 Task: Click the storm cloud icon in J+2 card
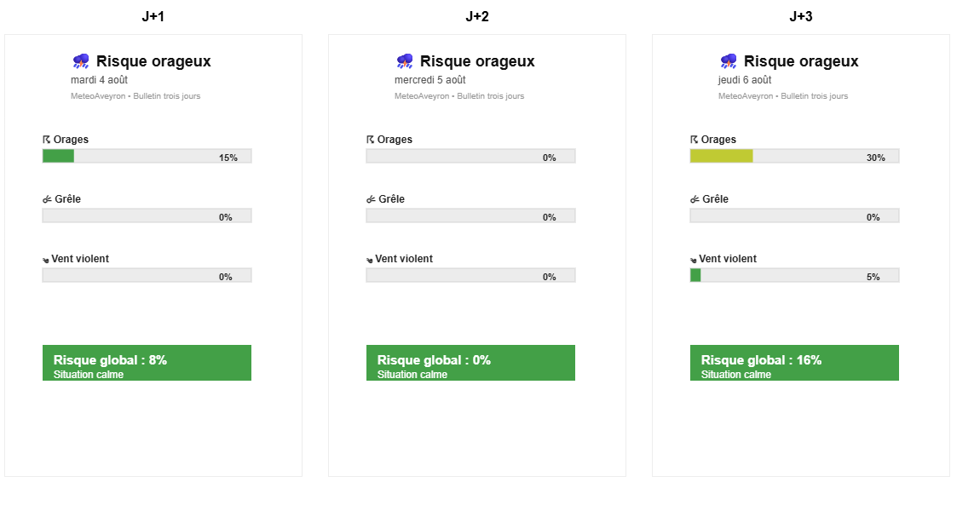click(405, 60)
